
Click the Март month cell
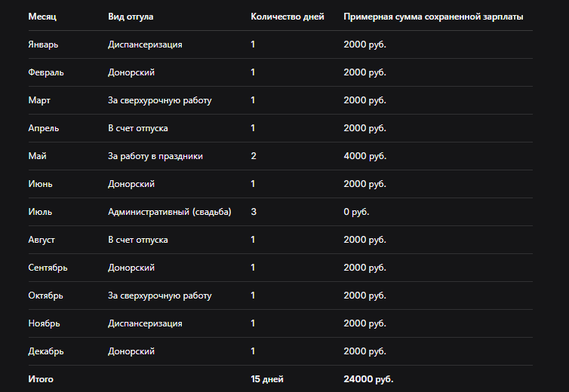tap(39, 100)
